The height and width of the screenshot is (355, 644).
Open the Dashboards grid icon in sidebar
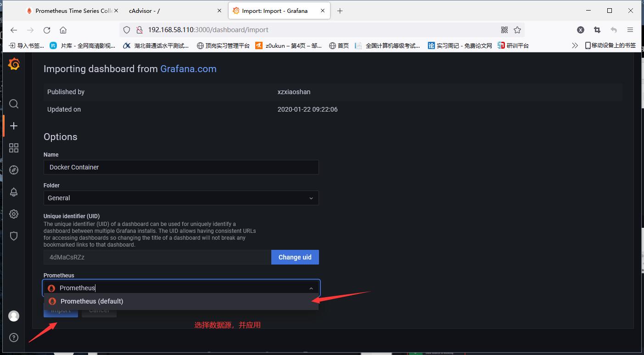(x=14, y=148)
